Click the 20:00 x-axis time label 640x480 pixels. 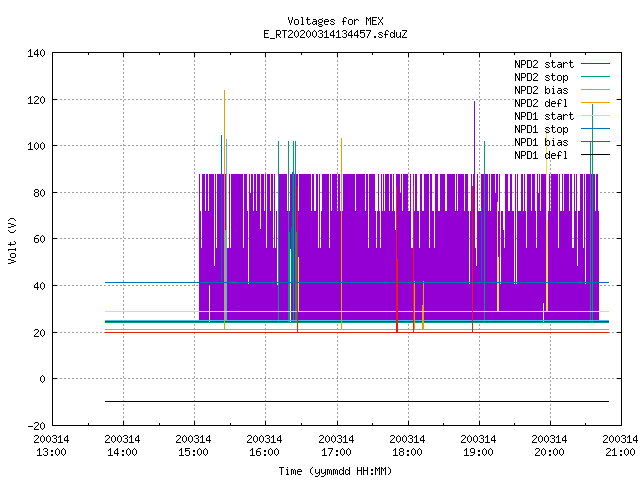point(549,452)
